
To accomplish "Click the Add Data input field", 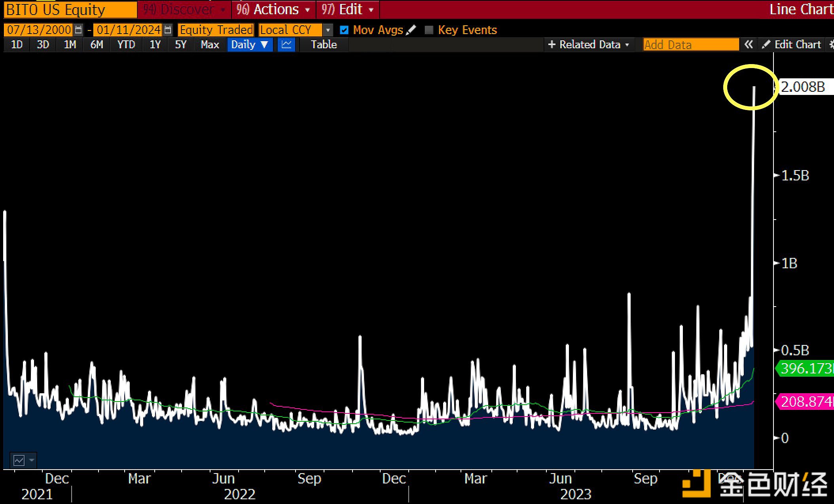I will [690, 45].
